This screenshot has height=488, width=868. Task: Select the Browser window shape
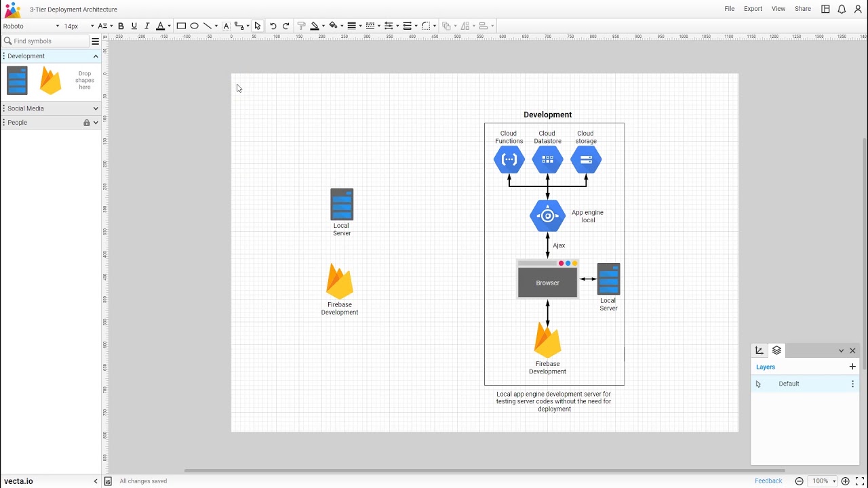(x=548, y=279)
